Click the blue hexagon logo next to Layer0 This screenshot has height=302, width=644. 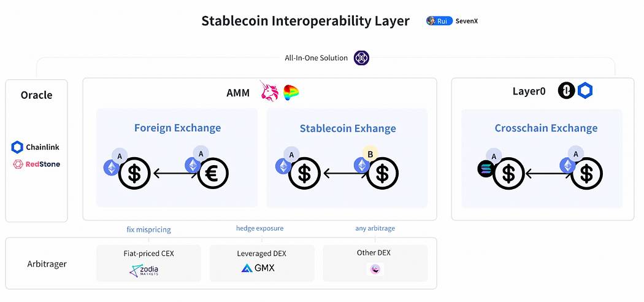[x=585, y=91]
